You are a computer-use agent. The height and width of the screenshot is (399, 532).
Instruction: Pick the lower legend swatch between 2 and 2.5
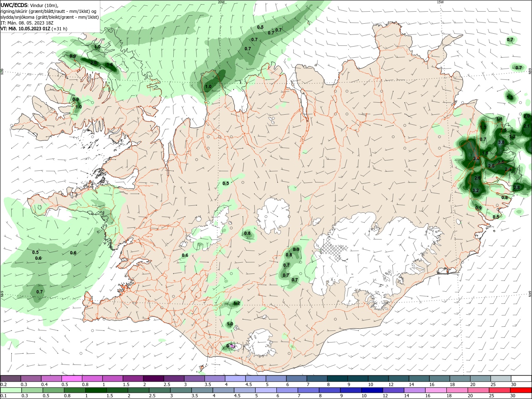[x=138, y=390]
